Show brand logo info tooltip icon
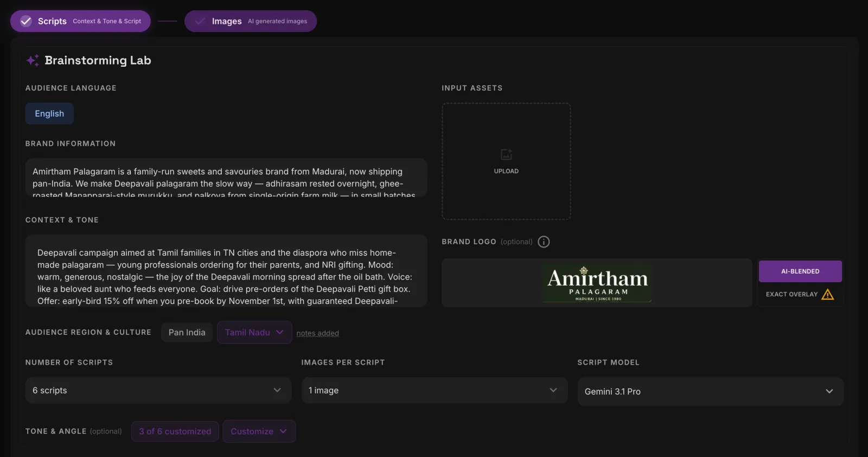868x457 pixels. coord(544,242)
